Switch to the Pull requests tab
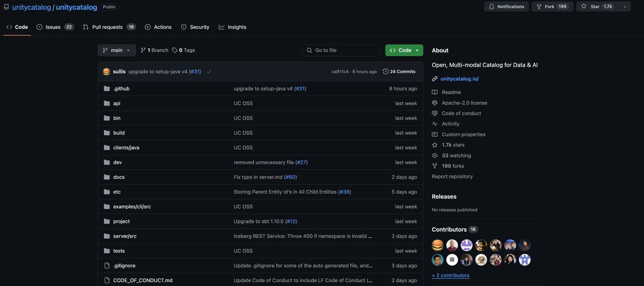644x286 pixels. pyautogui.click(x=109, y=27)
